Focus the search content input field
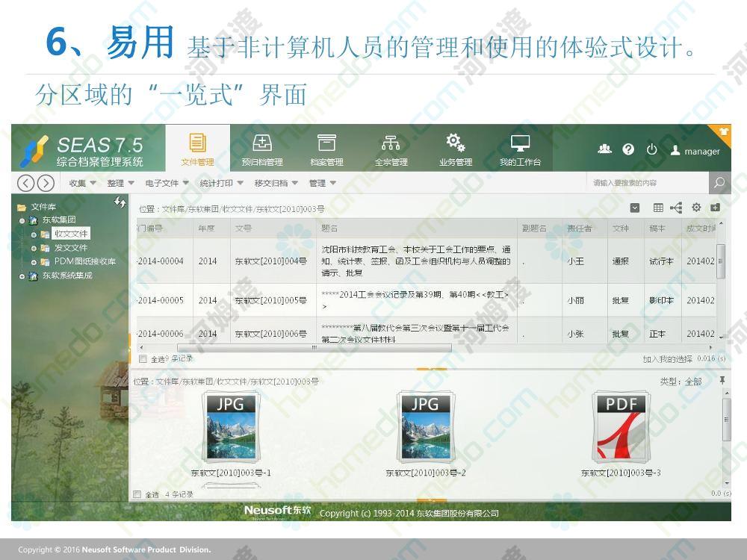The image size is (747, 560). point(648,183)
